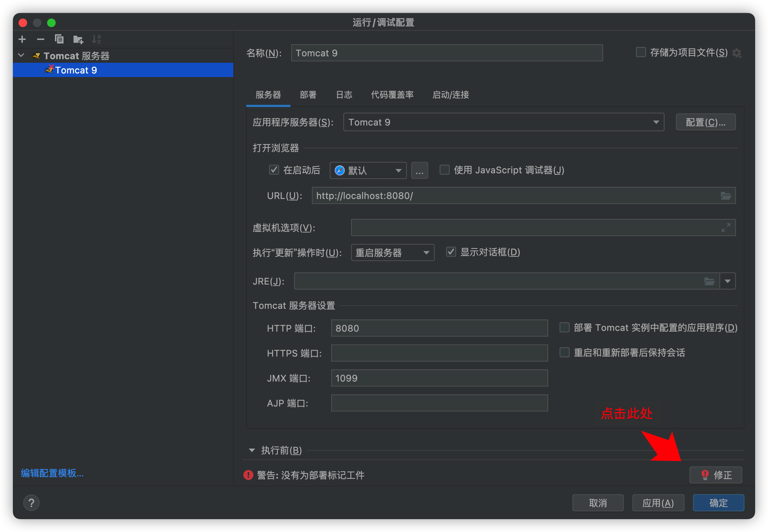Viewport: 768px width, 532px height.
Task: Click into the AJP 端口 field
Action: (439, 403)
